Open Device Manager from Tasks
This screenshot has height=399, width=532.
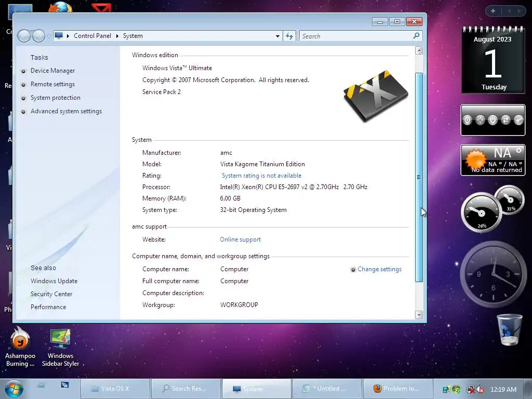click(x=52, y=71)
